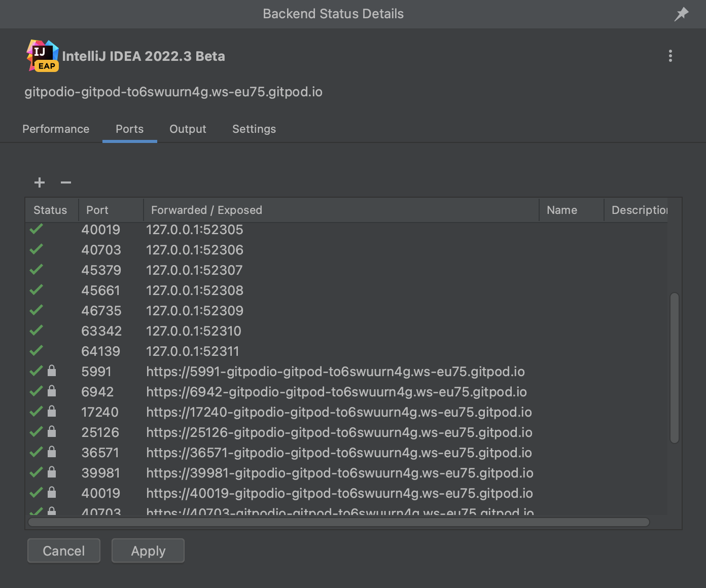Click port number 45379 in the table
Image resolution: width=706 pixels, height=588 pixels.
pos(101,270)
